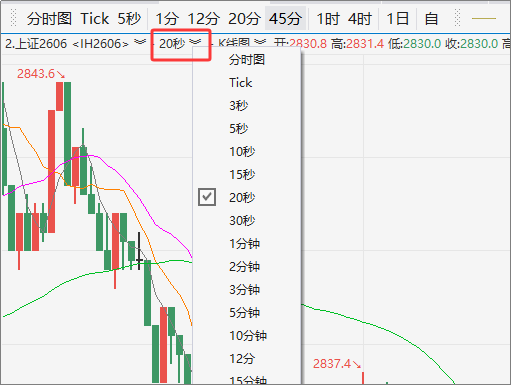
Task: Click the 开:2830.8 open price value
Action: pyautogui.click(x=300, y=43)
